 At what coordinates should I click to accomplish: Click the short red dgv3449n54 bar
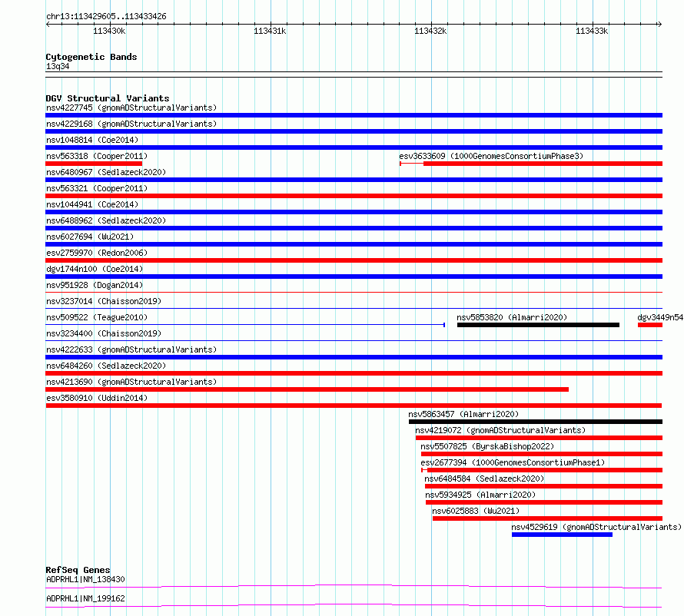[650, 325]
